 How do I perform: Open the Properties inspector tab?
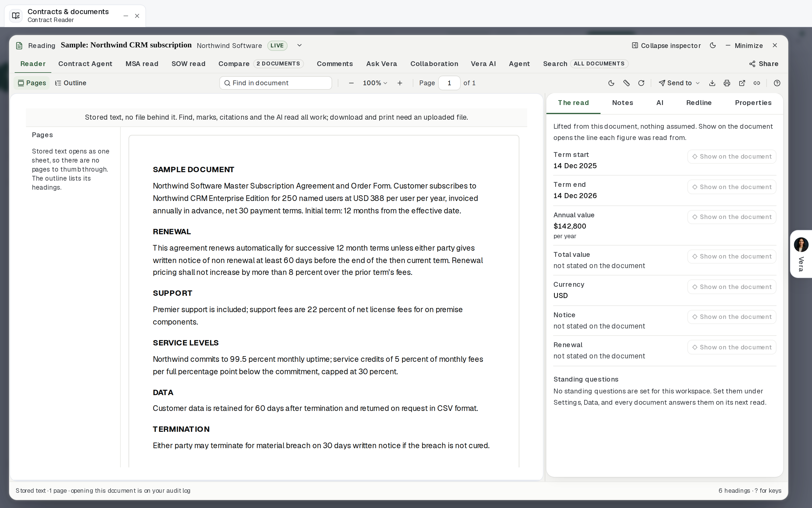[753, 103]
